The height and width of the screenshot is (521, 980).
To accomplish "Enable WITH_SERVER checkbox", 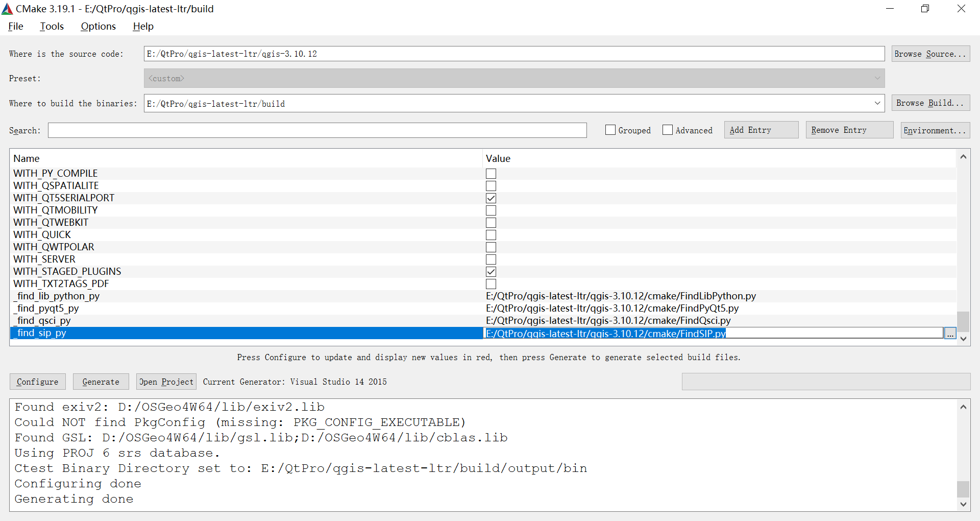I will [491, 259].
